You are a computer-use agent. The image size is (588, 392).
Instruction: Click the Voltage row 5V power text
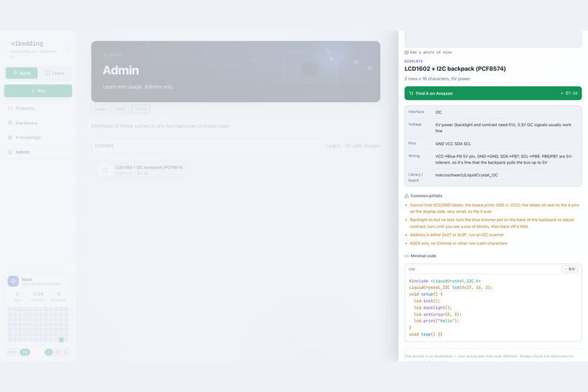click(x=503, y=128)
